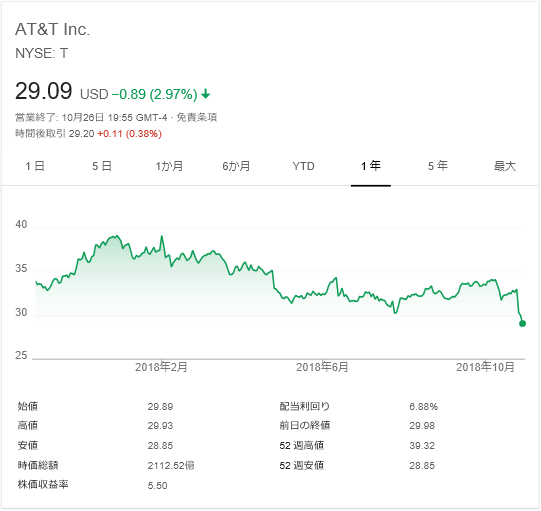Screen dimensions: 541x511
Task: Click the AT&T Inc. company title
Action: 52,29
